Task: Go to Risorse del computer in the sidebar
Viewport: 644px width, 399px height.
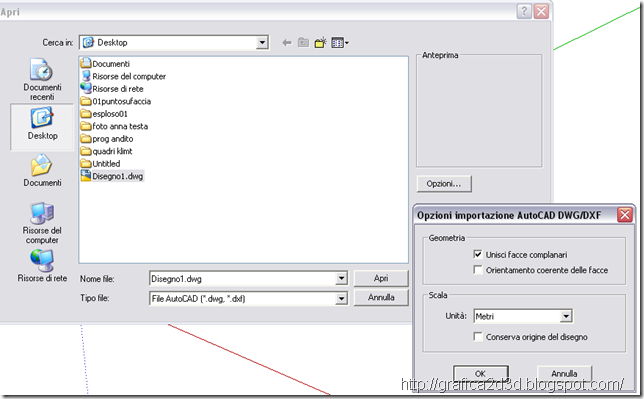Action: coord(42,223)
